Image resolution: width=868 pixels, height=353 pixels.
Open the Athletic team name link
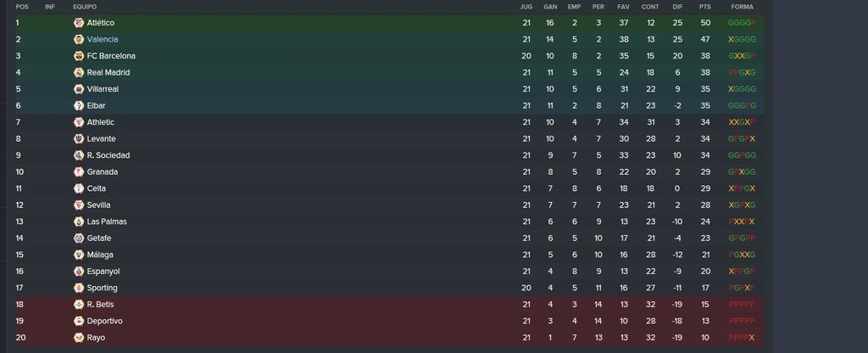point(101,122)
